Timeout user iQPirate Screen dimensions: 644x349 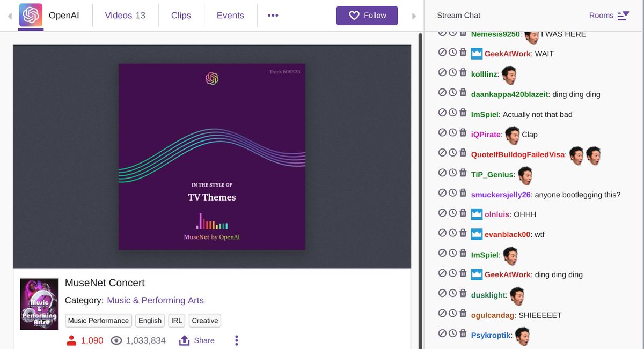tap(452, 133)
